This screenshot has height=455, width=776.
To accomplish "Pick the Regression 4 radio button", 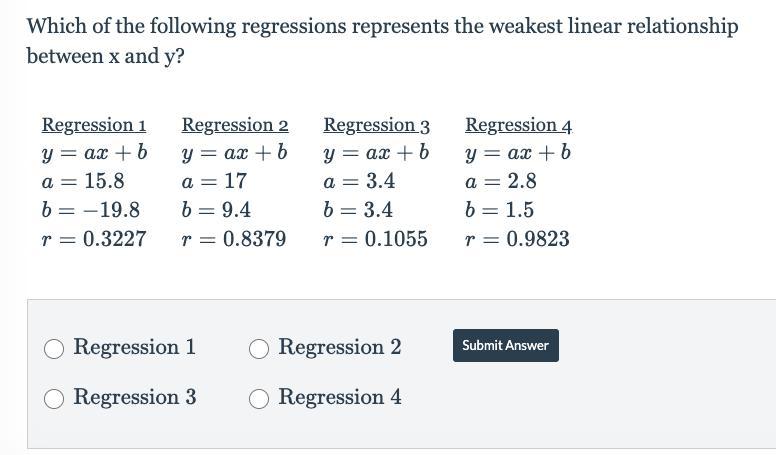I will point(259,398).
